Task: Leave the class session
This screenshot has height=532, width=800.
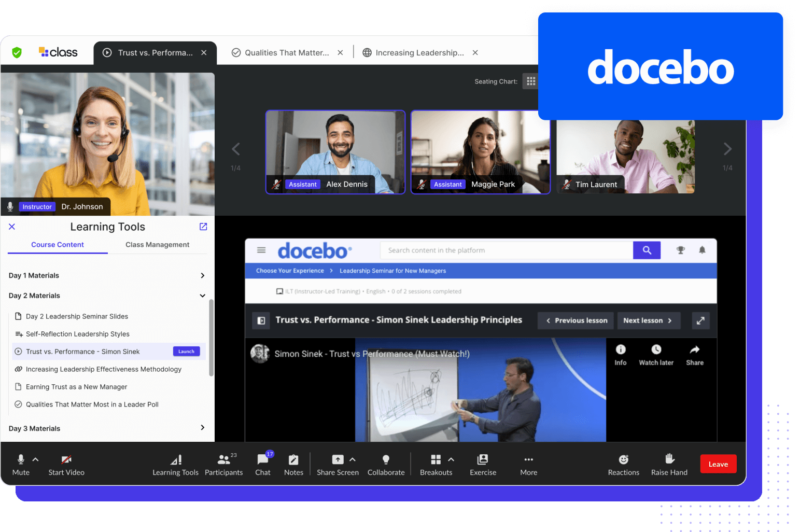Action: coord(718,464)
